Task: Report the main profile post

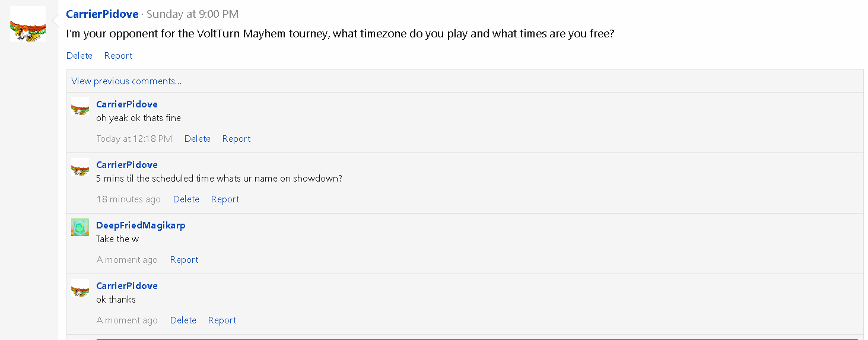Action: [x=118, y=56]
